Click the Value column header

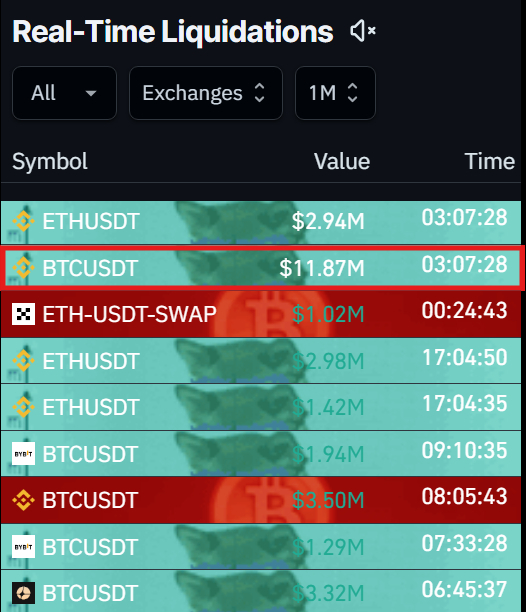click(342, 161)
